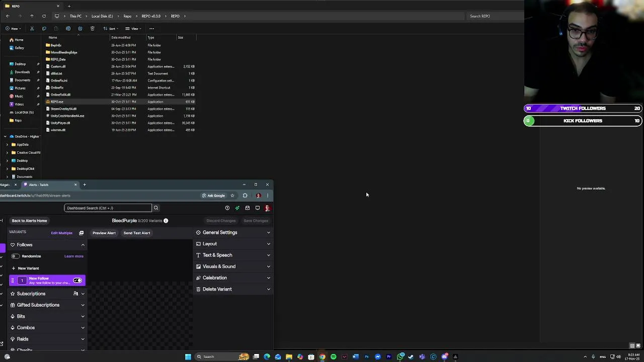Open WhatsApp from the taskbar
The height and width of the screenshot is (362, 644).
400,357
